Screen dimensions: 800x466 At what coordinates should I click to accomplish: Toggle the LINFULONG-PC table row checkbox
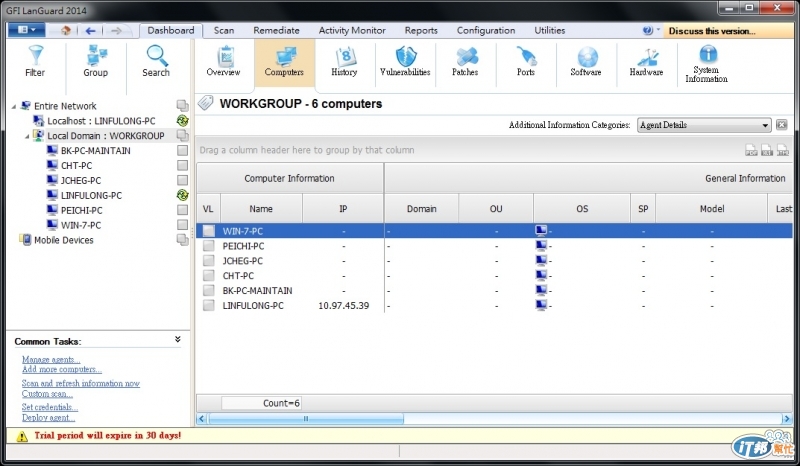208,305
